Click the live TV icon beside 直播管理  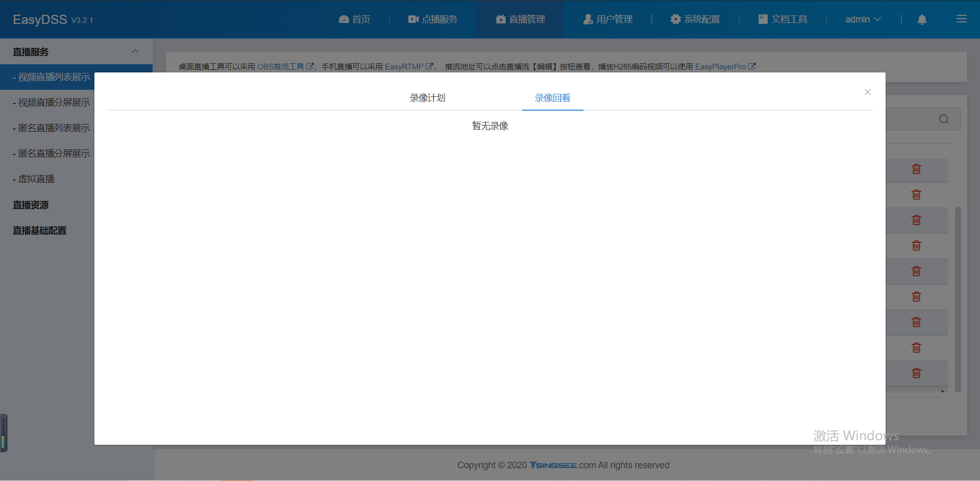point(501,19)
